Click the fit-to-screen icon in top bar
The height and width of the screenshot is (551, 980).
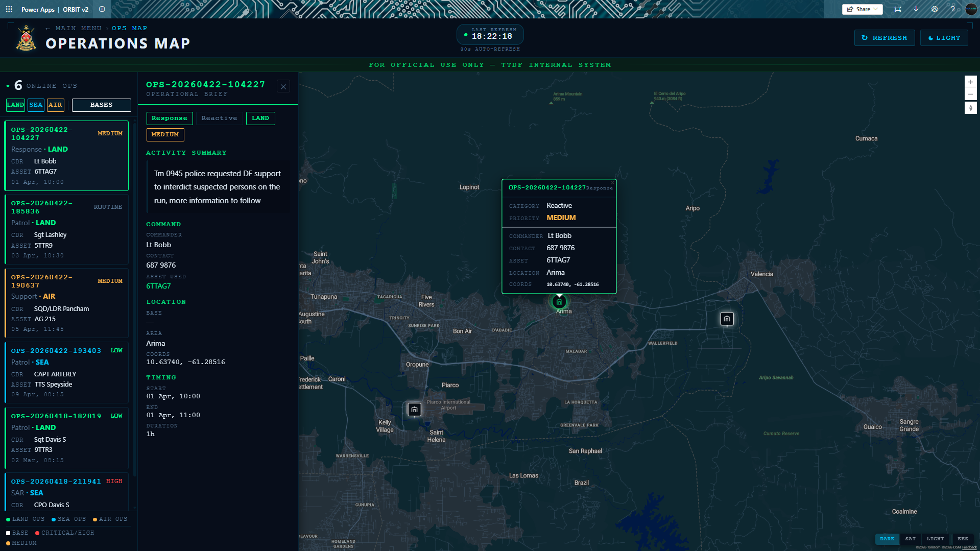pos(898,9)
